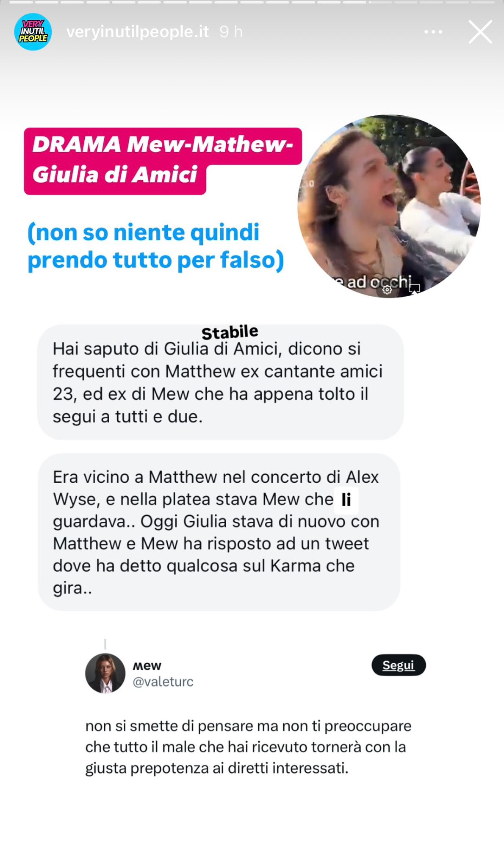The width and height of the screenshot is (504, 868).
Task: Tap the pink DRAMA Mew-Mathew title sticker
Action: [163, 161]
